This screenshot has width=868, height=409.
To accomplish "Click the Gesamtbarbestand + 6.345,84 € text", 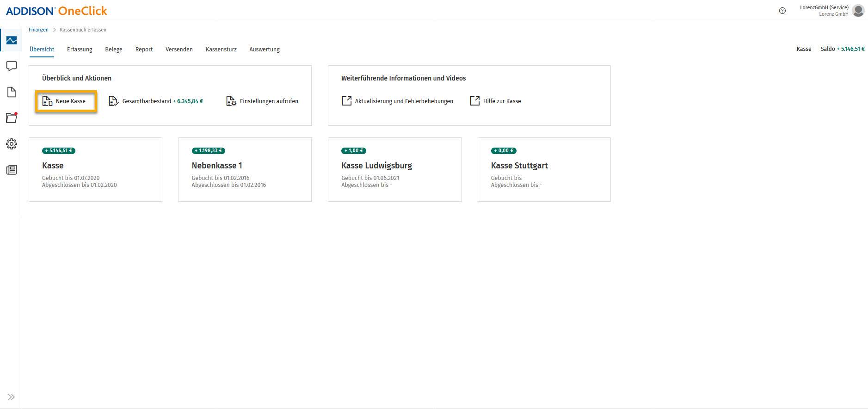I will pyautogui.click(x=163, y=101).
